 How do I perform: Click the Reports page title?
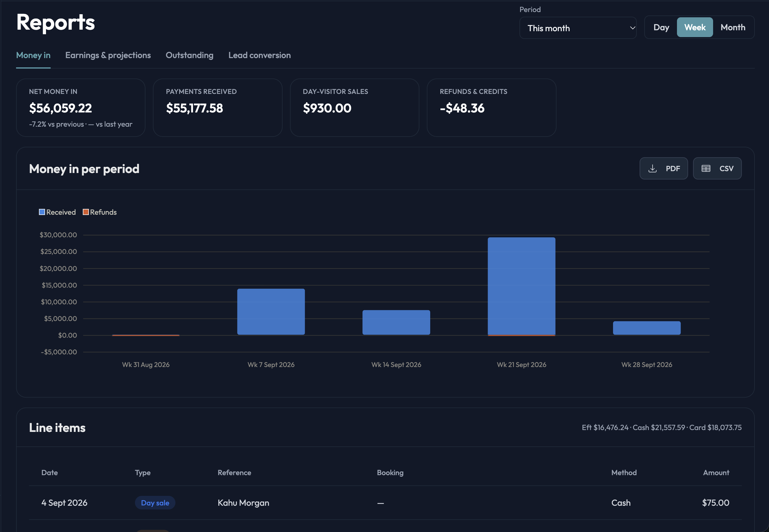[x=56, y=23]
